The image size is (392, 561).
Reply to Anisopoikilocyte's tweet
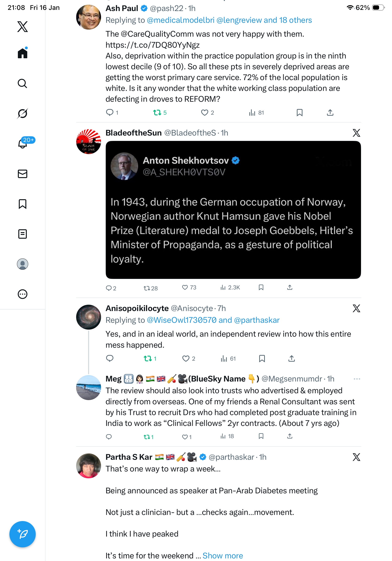tap(110, 358)
